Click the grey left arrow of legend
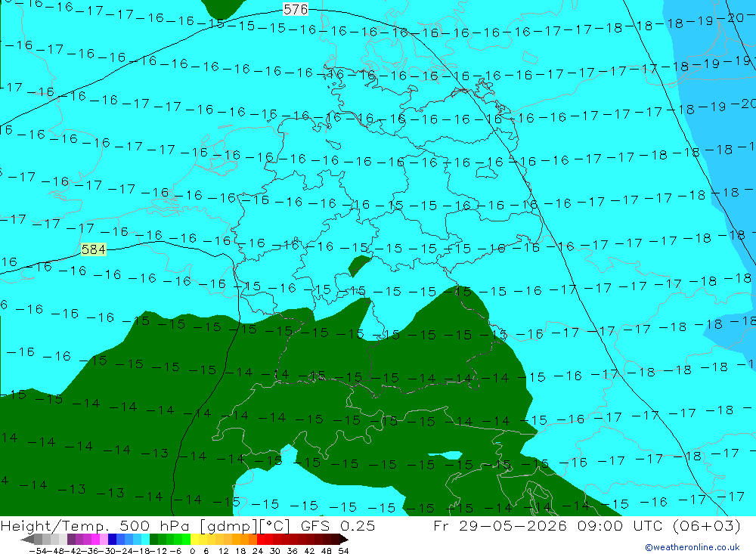Screen dimensions: 756x554 28,539
